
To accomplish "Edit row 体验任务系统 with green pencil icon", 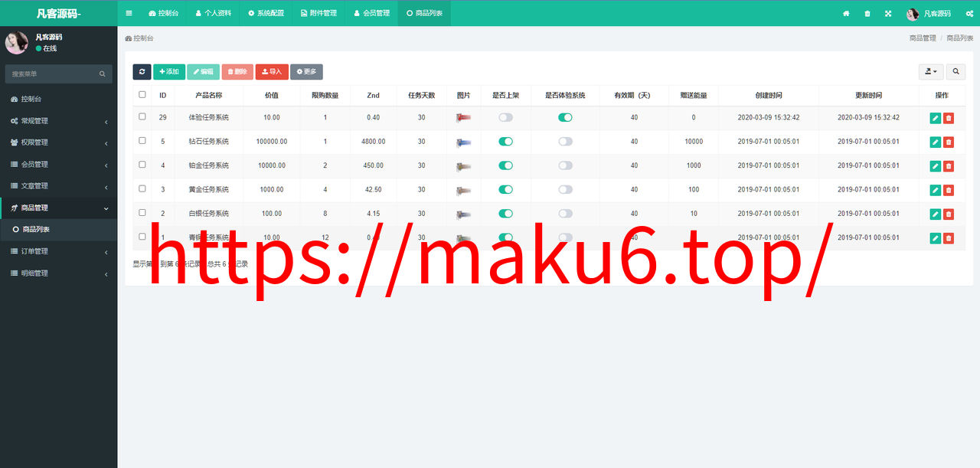I will click(936, 118).
